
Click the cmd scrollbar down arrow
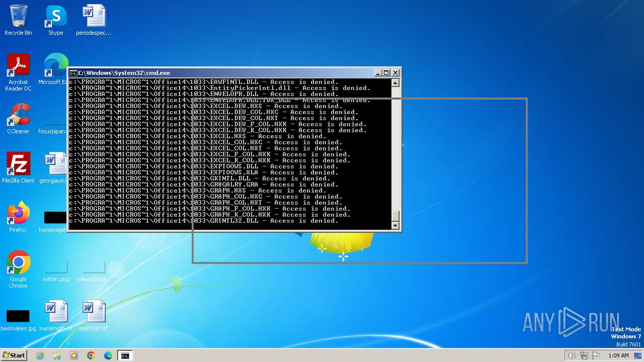coord(395,226)
